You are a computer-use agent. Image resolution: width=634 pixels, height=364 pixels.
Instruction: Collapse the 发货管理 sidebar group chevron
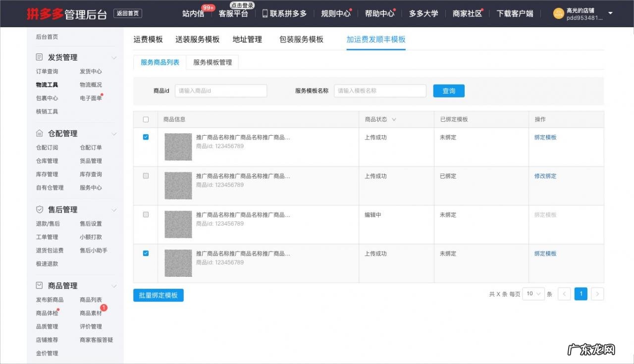point(114,57)
